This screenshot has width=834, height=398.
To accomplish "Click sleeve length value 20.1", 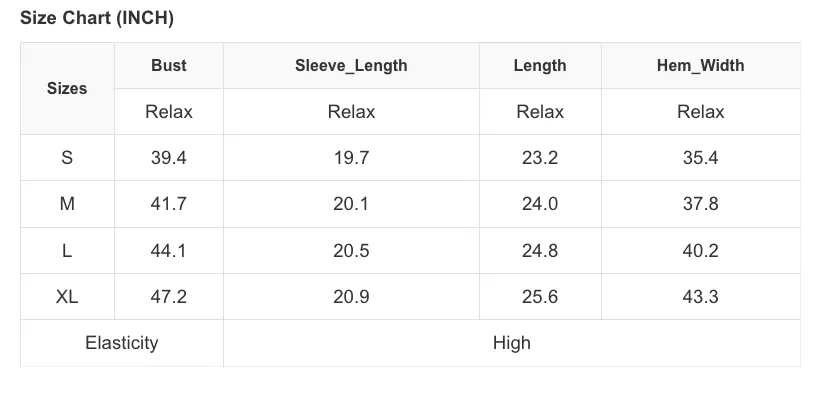I will [x=351, y=204].
